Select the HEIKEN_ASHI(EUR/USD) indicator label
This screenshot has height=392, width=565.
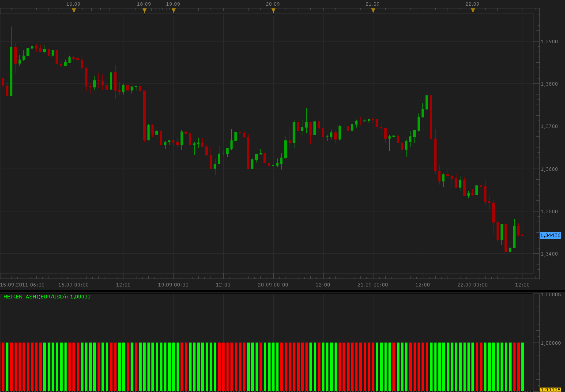click(x=47, y=297)
